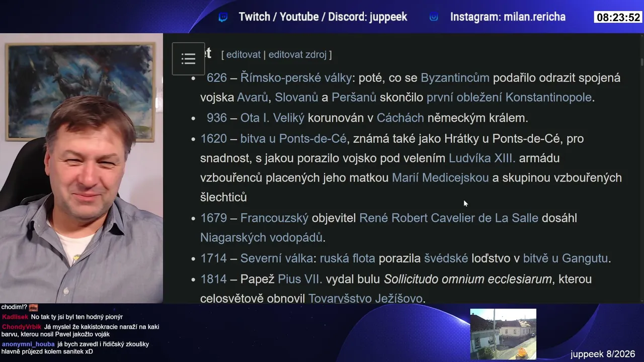
Task: Follow the 'Francouzský' link
Action: click(274, 218)
